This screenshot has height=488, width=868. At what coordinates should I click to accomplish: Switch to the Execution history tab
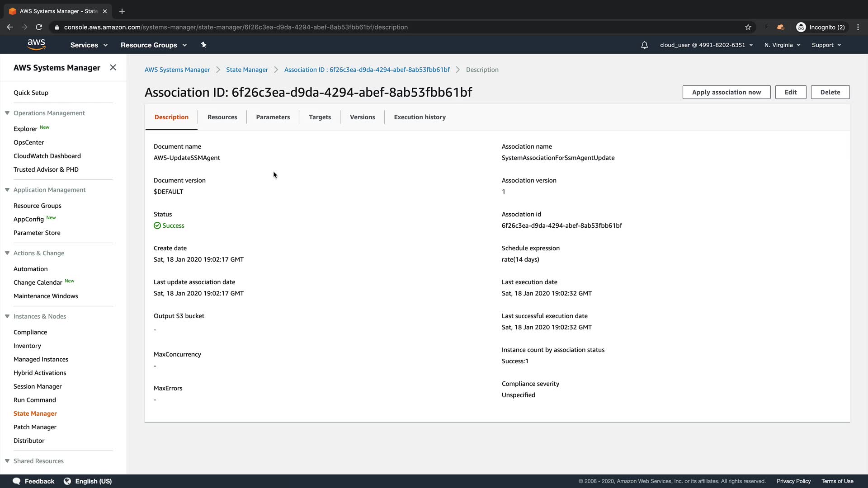point(420,117)
